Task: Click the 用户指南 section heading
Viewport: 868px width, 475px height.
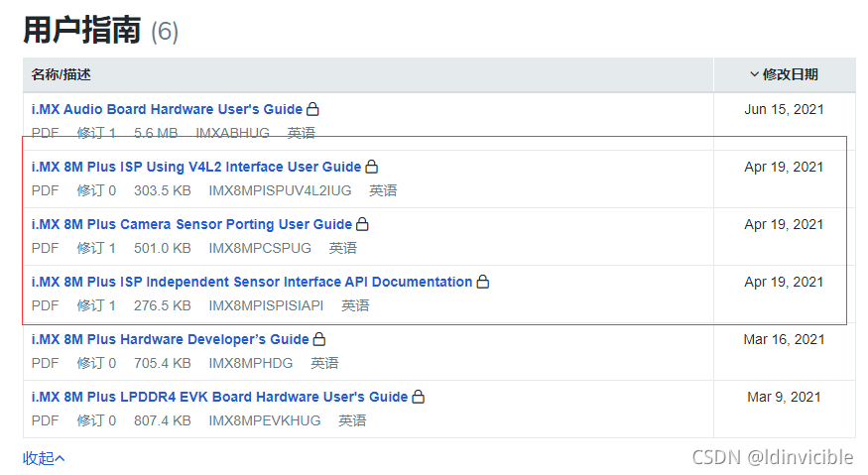Action: tap(82, 30)
